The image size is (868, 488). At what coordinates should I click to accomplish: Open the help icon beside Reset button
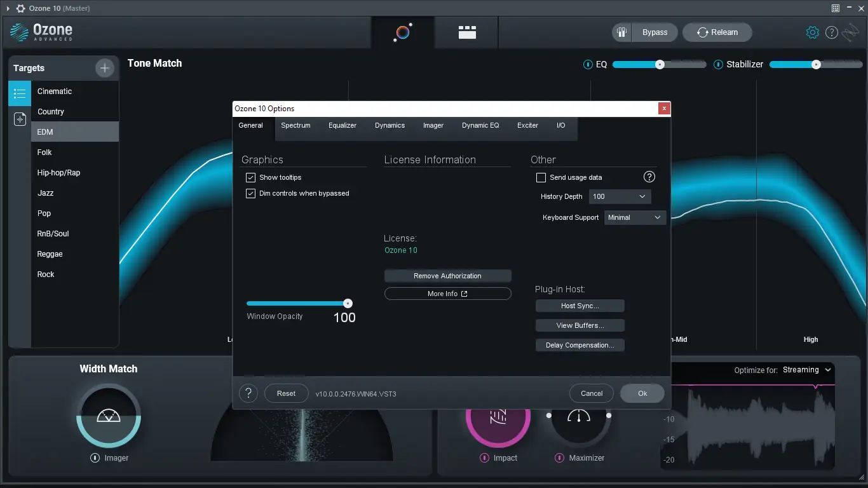(248, 393)
